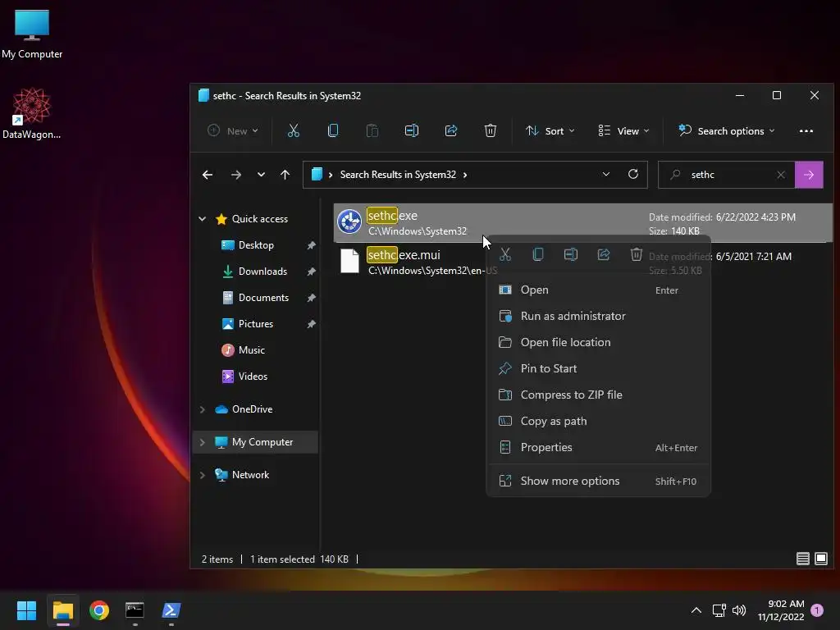This screenshot has height=630, width=840.
Task: Select My Computer desktop icon
Action: 32,34
